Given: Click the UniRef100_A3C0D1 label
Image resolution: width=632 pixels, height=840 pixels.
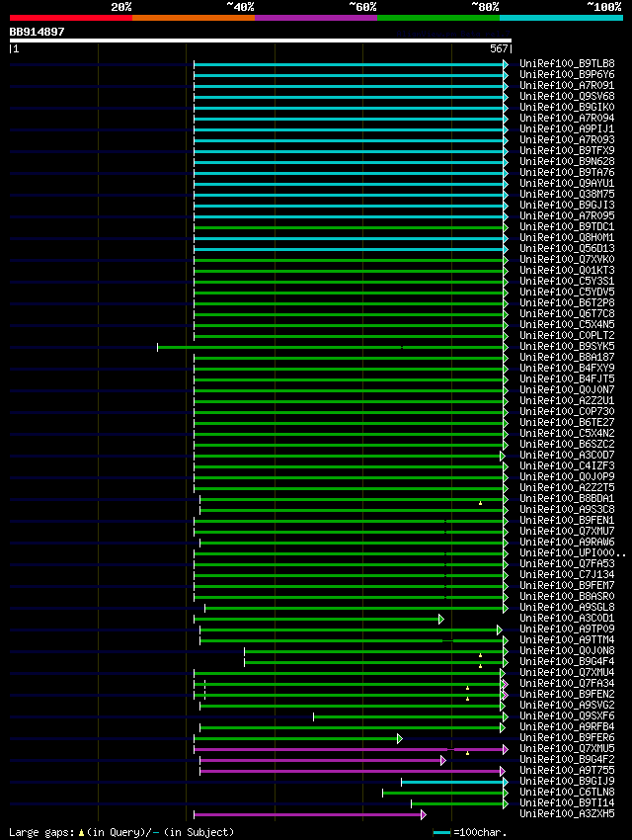Looking at the screenshot, I should 567,619.
